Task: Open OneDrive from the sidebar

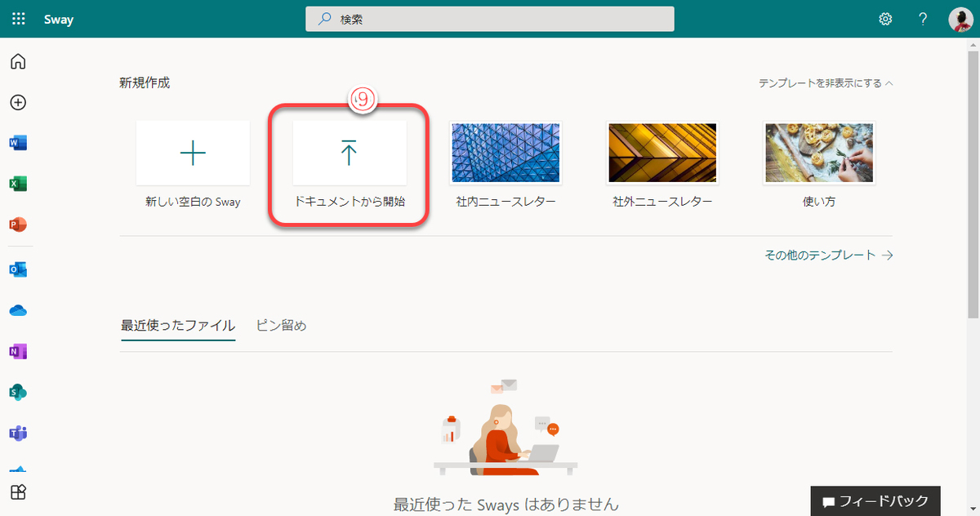Action: 18,310
